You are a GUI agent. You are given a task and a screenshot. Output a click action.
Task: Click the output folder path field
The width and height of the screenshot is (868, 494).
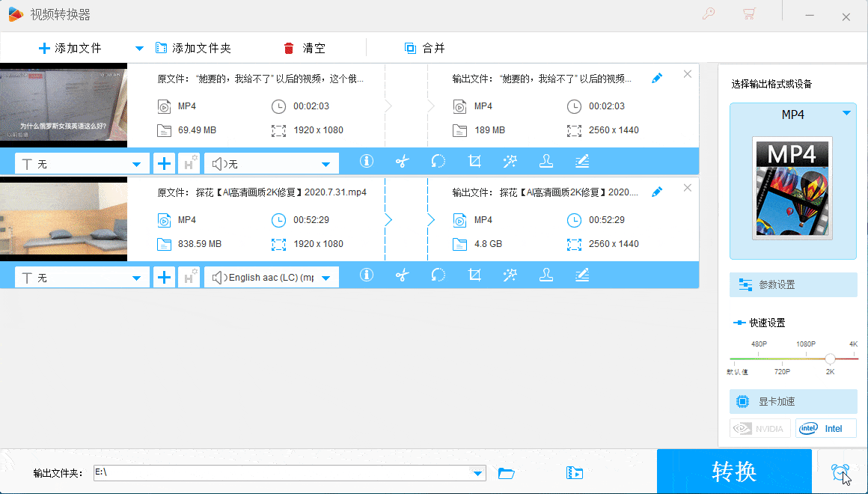click(284, 473)
